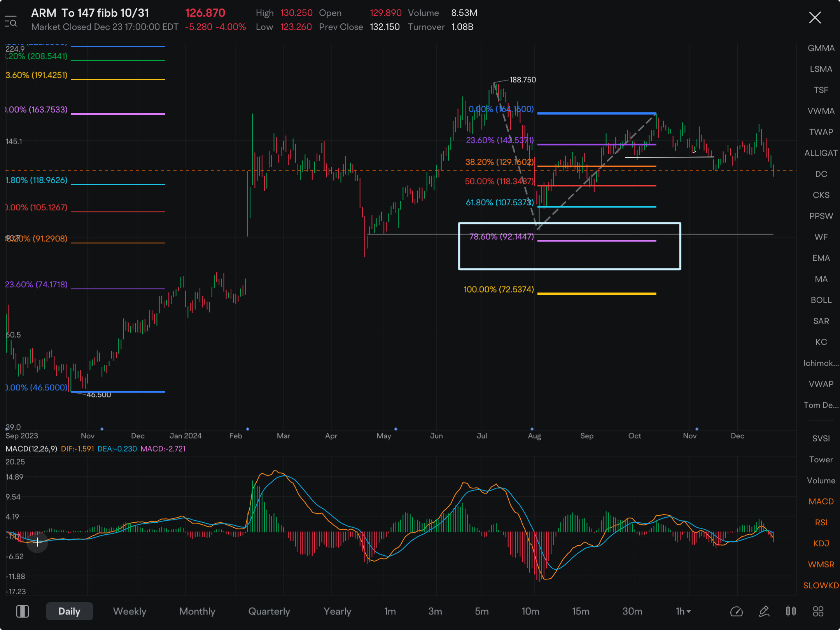Select the 30m interval

pyautogui.click(x=632, y=611)
